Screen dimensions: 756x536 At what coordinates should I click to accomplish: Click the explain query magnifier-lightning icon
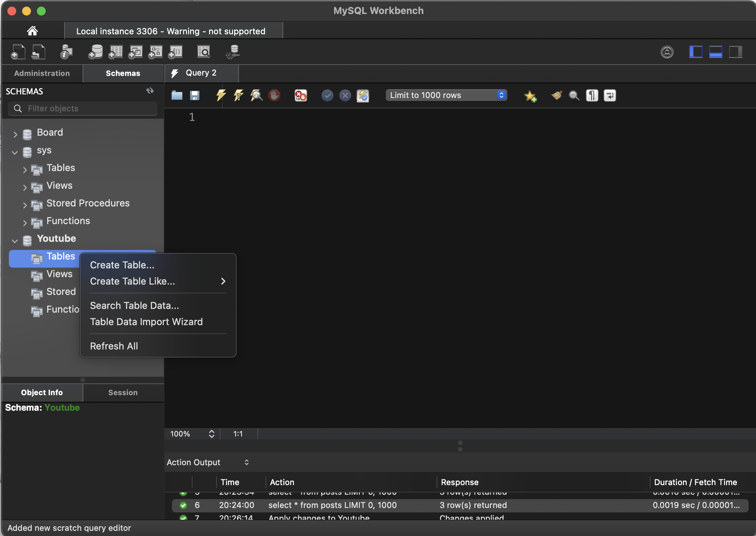coord(256,95)
